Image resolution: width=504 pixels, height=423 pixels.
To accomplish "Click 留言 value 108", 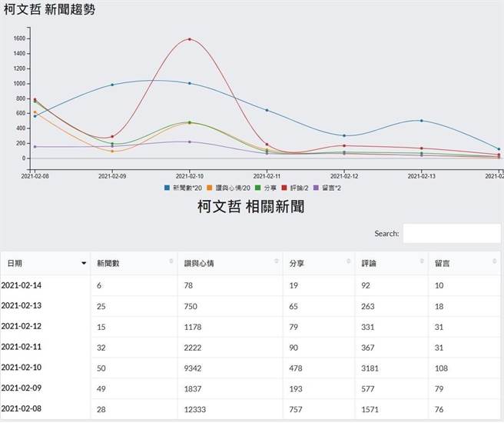I will [441, 368].
